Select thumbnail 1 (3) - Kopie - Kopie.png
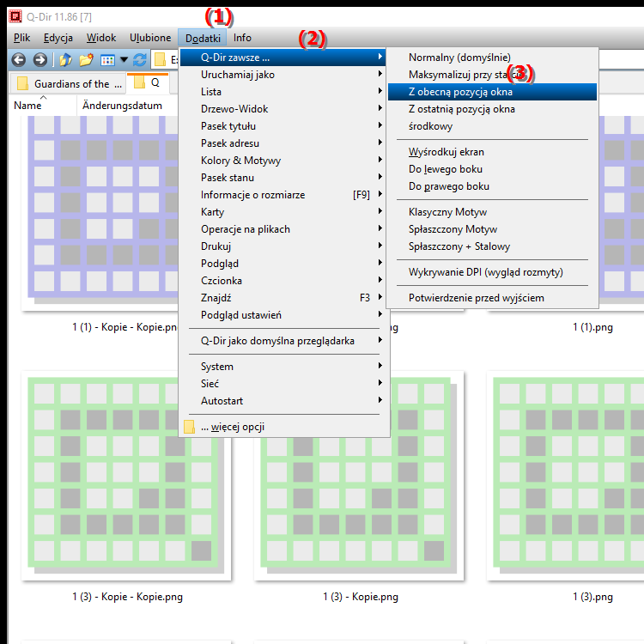Image resolution: width=644 pixels, height=644 pixels. pyautogui.click(x=126, y=476)
